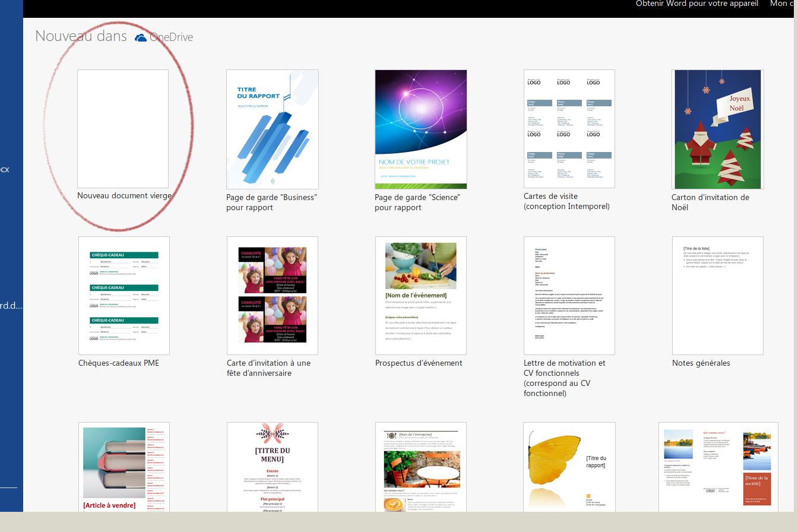Image resolution: width=798 pixels, height=532 pixels.
Task: Click 'Carte d'invitation à une fête d'anniversaire' label
Action: click(x=268, y=368)
